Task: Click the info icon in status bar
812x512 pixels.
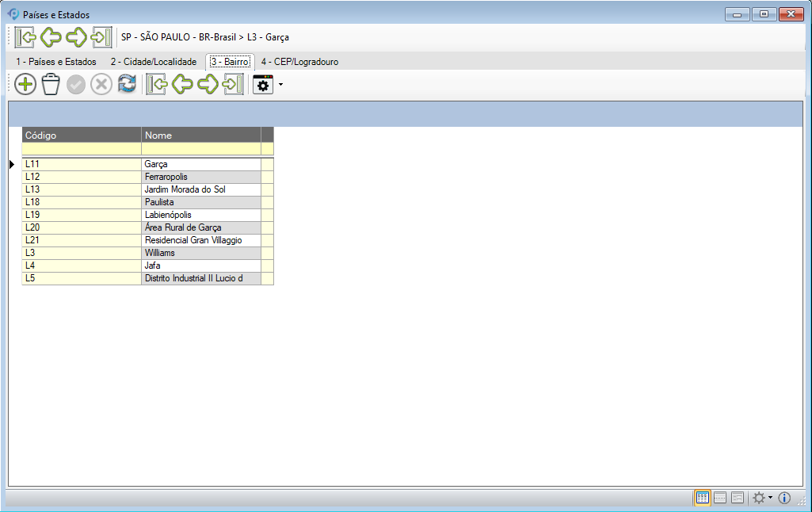Action: click(785, 498)
